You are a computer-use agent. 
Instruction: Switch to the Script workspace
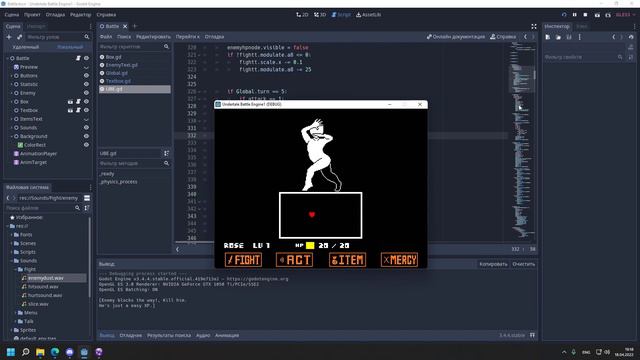(x=341, y=15)
